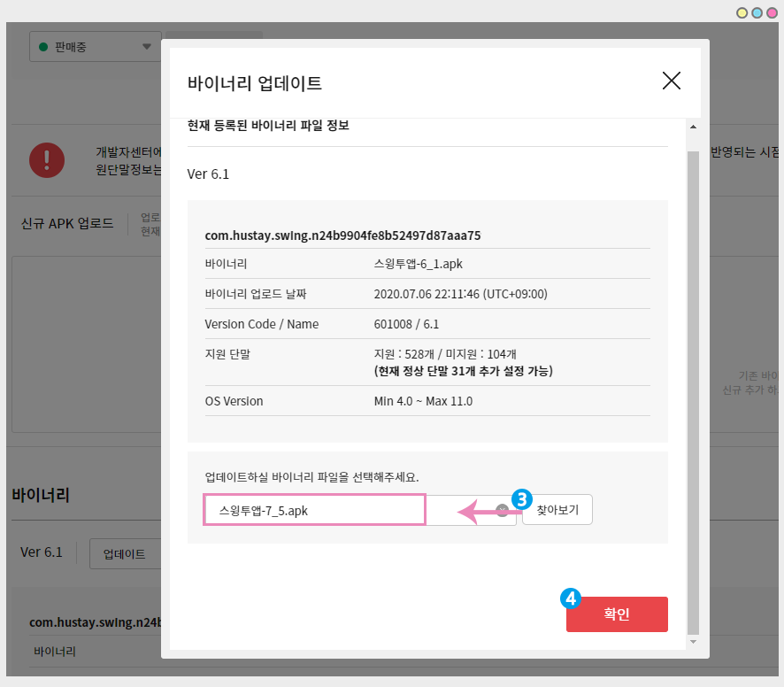Image resolution: width=784 pixels, height=687 pixels.
Task: Click the blue step 4 badge
Action: (x=571, y=598)
